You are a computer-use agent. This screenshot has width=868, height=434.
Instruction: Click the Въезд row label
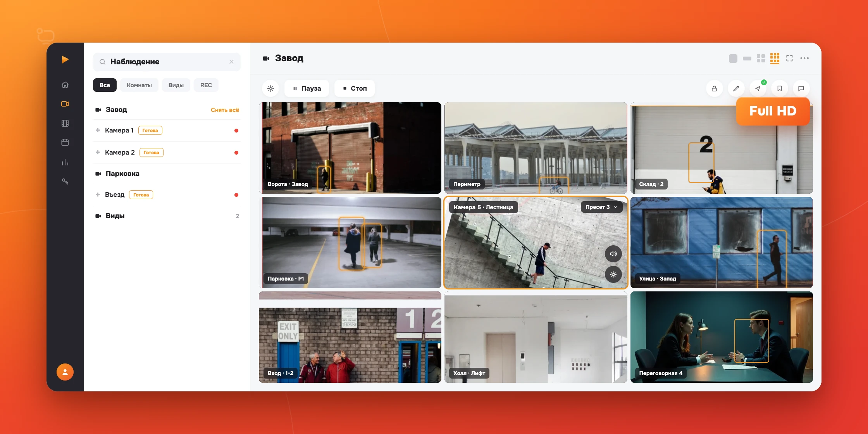(115, 195)
